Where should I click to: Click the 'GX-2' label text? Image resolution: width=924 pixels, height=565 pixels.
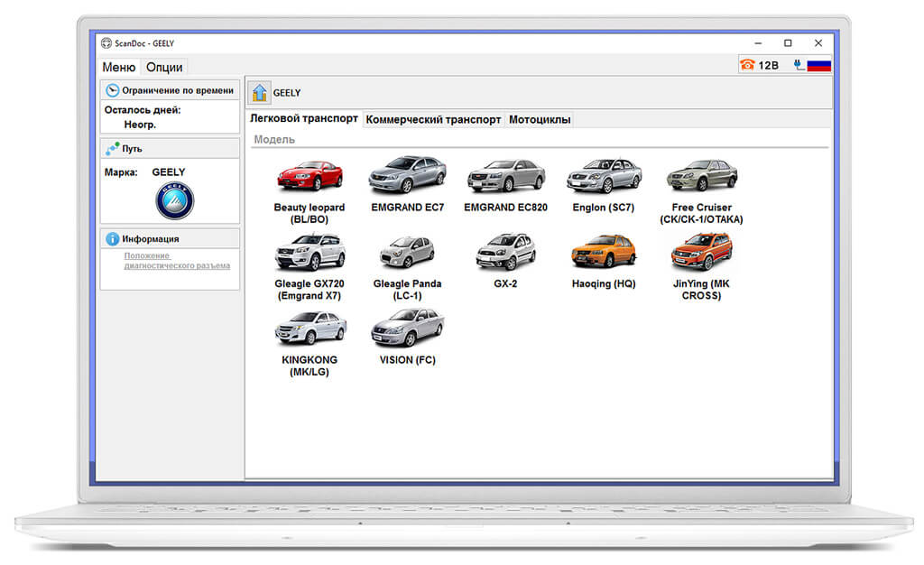click(505, 283)
